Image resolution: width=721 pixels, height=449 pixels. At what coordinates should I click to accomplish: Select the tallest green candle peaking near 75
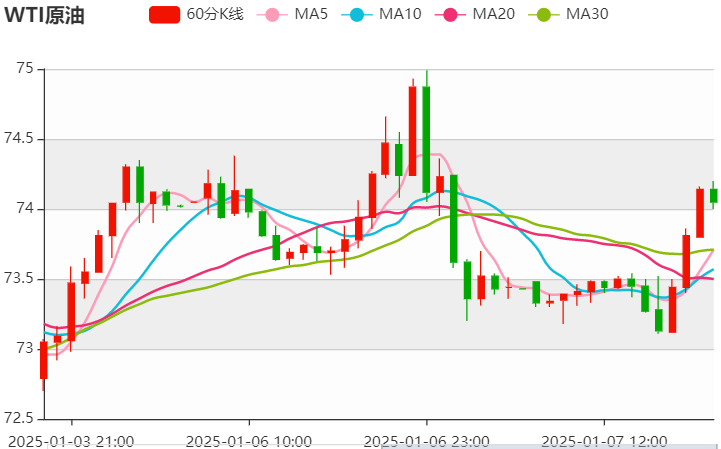coord(426,139)
